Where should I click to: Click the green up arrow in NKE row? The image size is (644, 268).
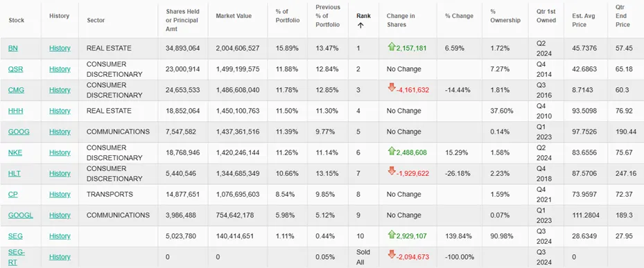pyautogui.click(x=392, y=152)
